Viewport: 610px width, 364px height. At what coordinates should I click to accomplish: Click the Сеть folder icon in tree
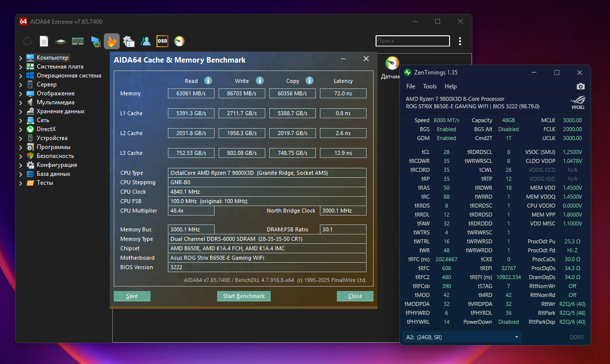(x=30, y=120)
